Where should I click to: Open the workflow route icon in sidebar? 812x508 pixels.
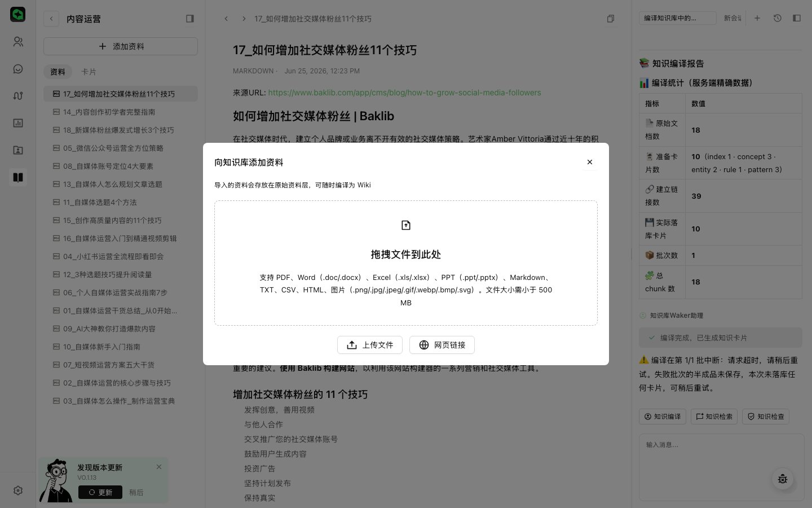click(x=18, y=96)
